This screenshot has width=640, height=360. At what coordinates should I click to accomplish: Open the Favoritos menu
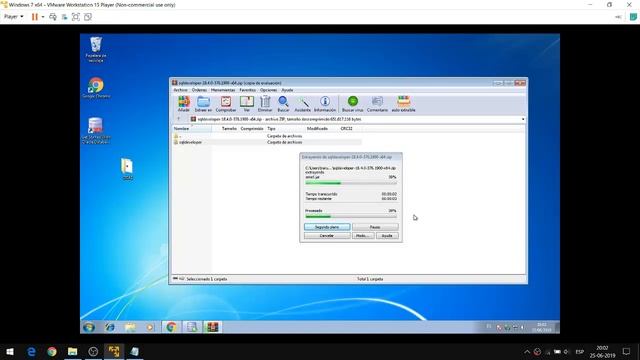coord(247,90)
